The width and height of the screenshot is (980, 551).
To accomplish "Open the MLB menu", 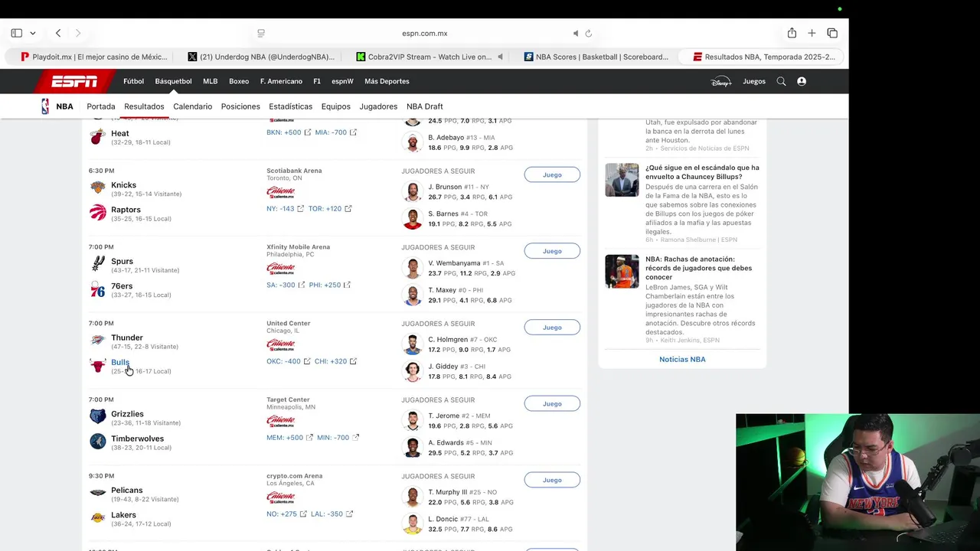I will 210,81.
